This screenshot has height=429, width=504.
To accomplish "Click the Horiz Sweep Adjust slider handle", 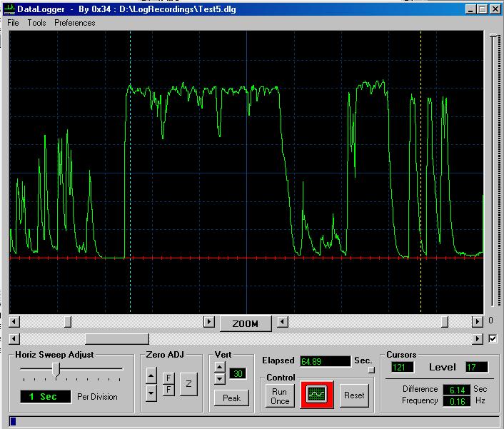I will click(56, 369).
